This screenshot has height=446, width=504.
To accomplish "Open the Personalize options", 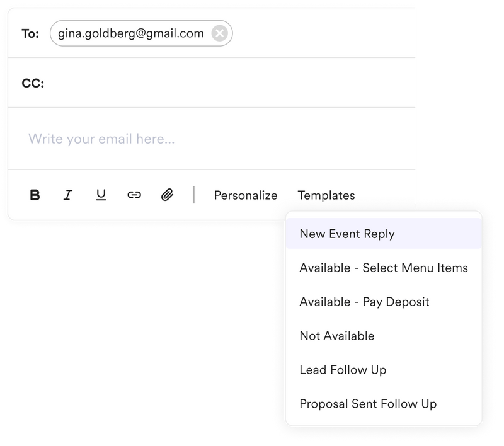I will 246,195.
